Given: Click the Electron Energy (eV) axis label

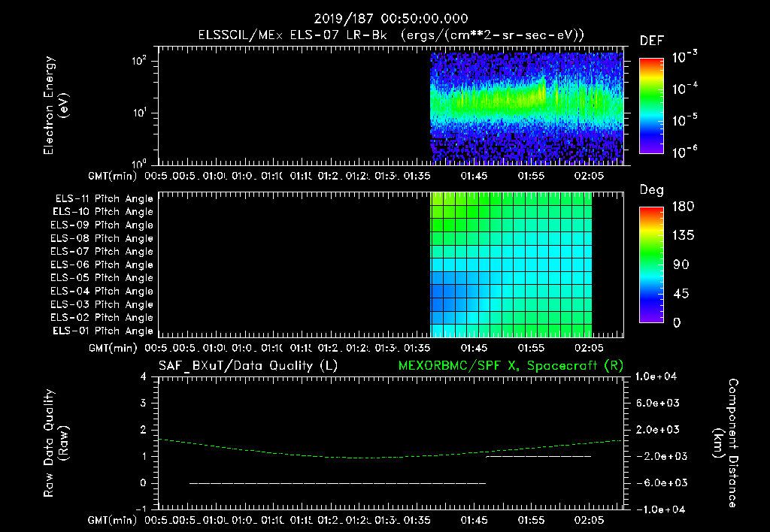Looking at the screenshot, I should (x=56, y=105).
